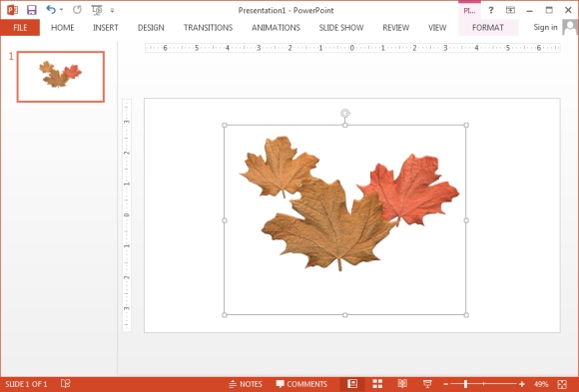
Task: Select slide 1 thumbnail in the panel
Action: pyautogui.click(x=61, y=77)
